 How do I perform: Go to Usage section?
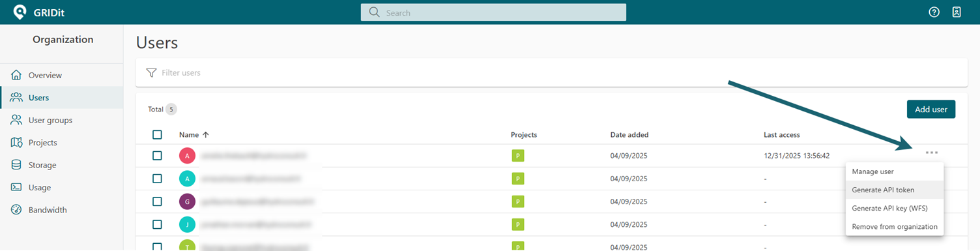coord(61,187)
